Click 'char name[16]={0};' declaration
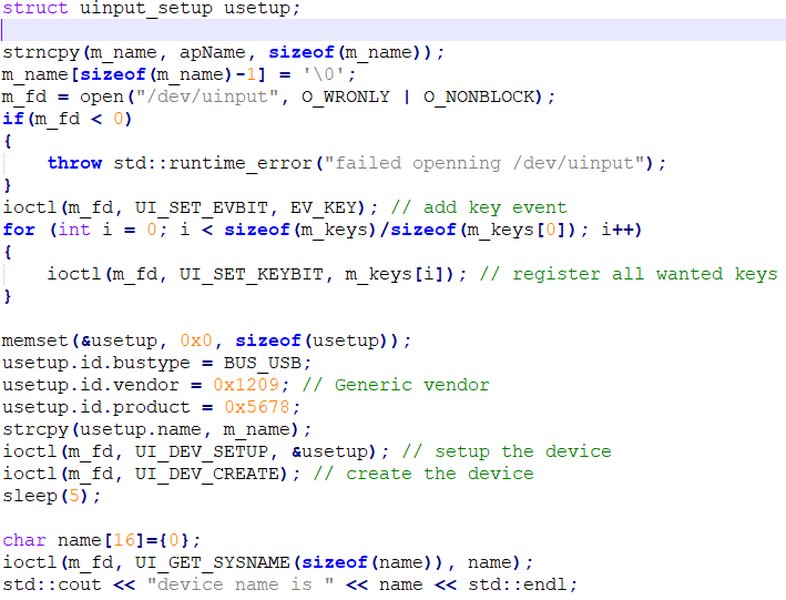This screenshot has height=600, width=786. (101, 540)
